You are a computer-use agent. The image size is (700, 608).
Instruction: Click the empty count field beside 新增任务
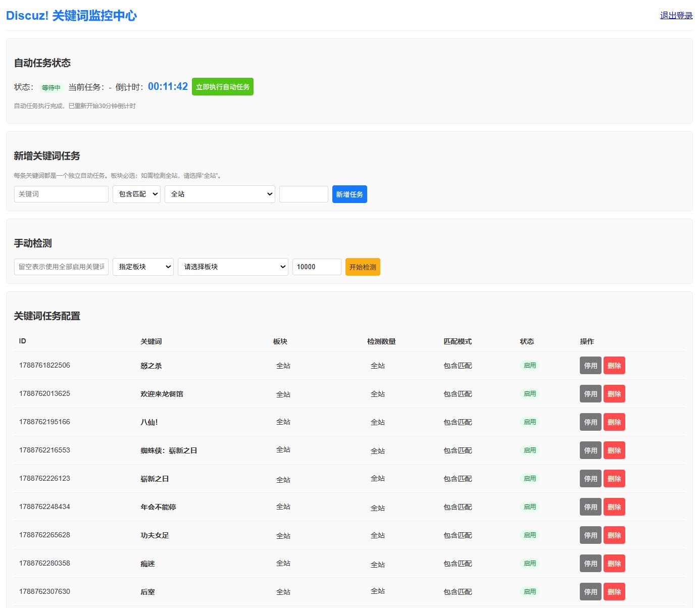click(x=304, y=194)
